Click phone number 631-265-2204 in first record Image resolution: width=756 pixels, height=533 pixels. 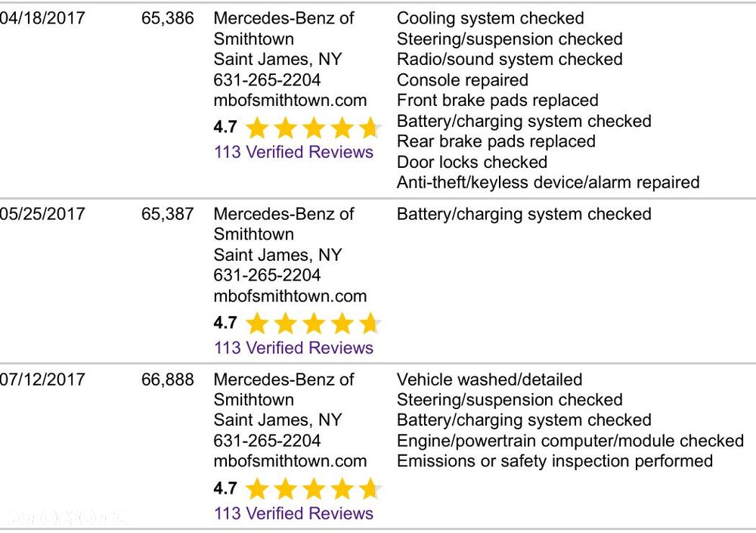point(267,80)
